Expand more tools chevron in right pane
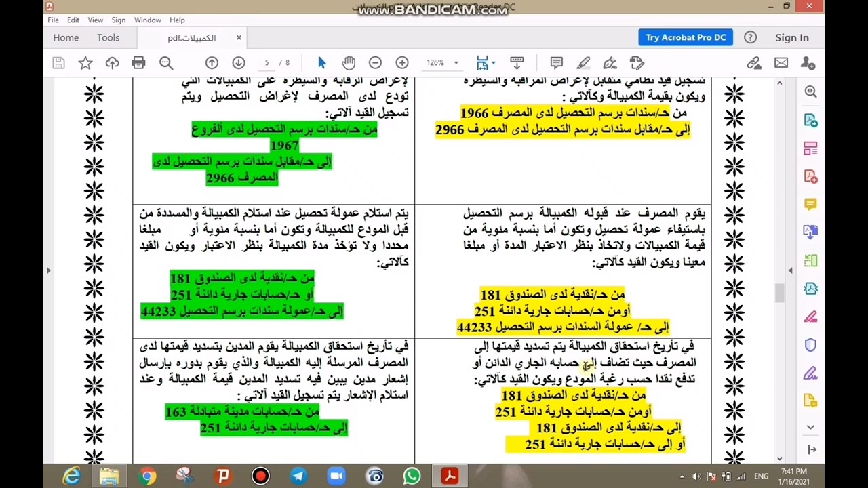868x488 pixels. coord(810,427)
